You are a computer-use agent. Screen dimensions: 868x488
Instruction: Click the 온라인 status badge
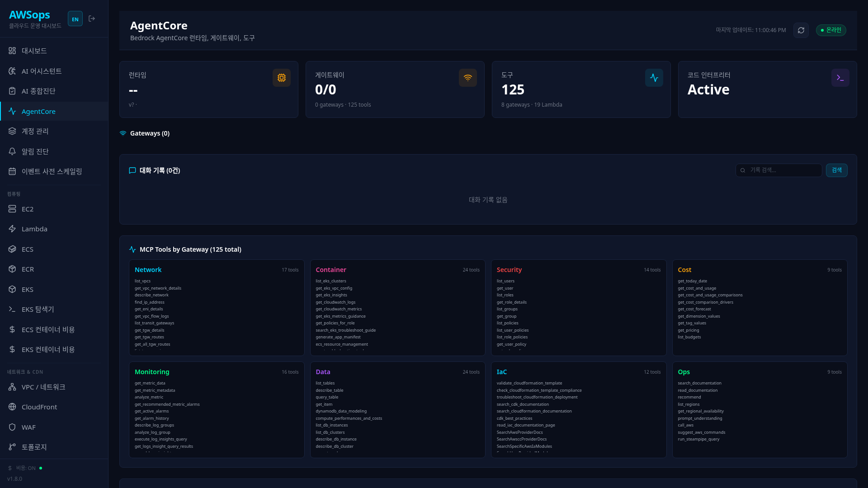831,30
